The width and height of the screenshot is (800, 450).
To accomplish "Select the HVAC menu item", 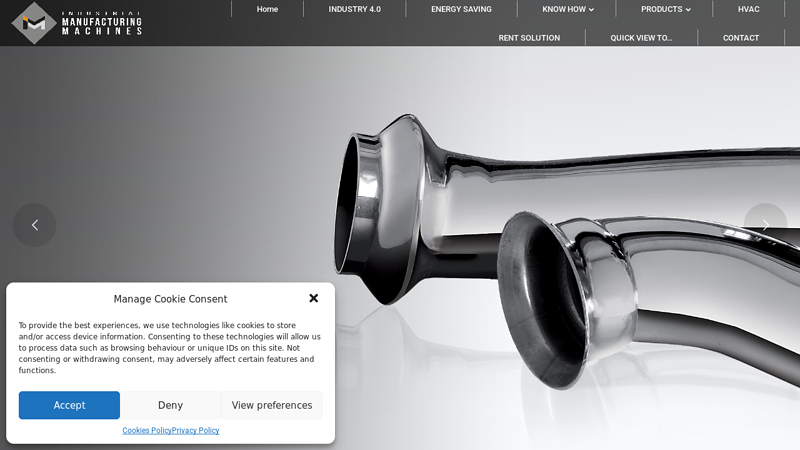I will 748,9.
